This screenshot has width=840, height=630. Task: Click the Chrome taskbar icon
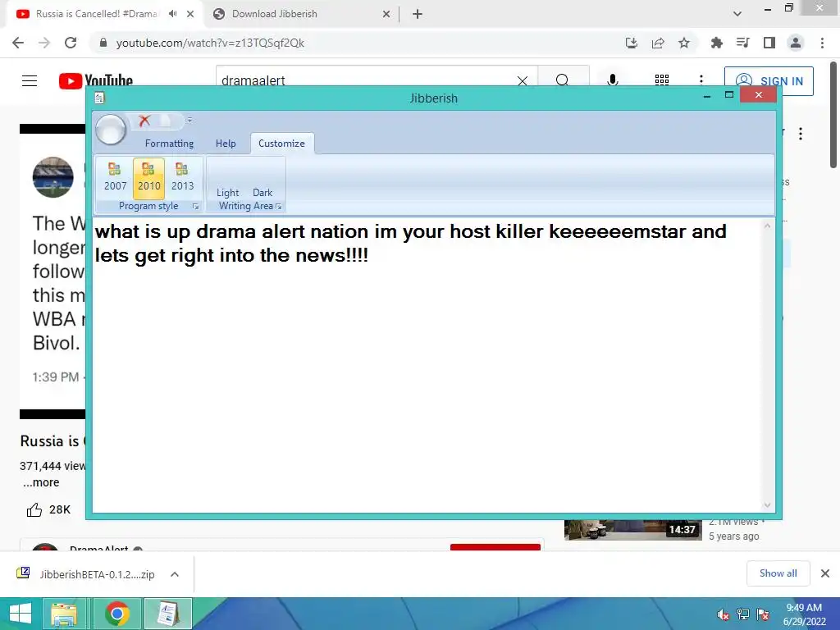pos(117,614)
